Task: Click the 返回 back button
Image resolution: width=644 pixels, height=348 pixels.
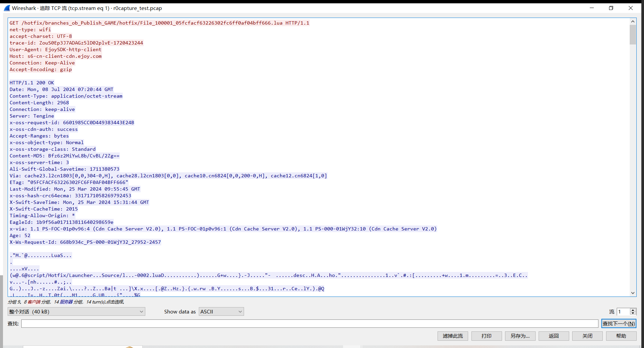Action: 554,336
